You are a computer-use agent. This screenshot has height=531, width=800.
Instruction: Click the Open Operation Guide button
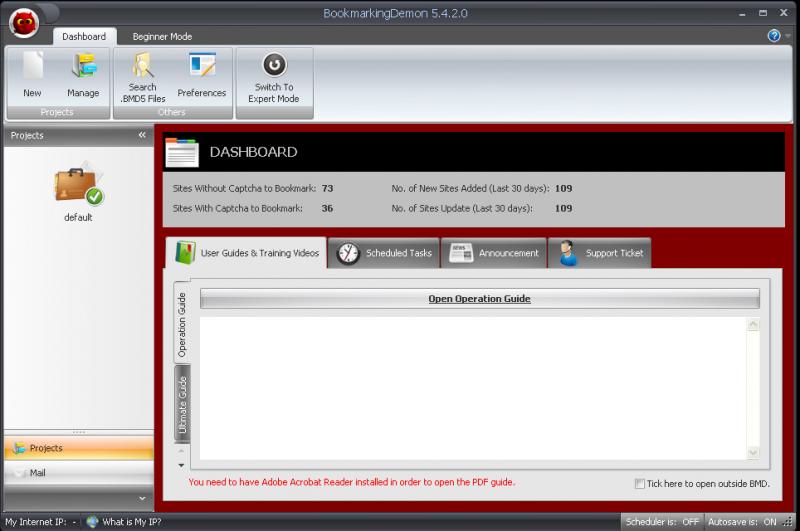pos(480,298)
